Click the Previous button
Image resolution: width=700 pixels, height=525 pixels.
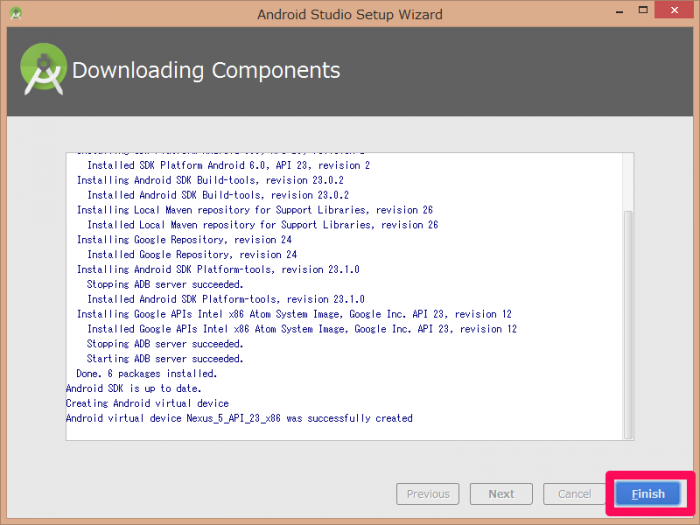[428, 494]
